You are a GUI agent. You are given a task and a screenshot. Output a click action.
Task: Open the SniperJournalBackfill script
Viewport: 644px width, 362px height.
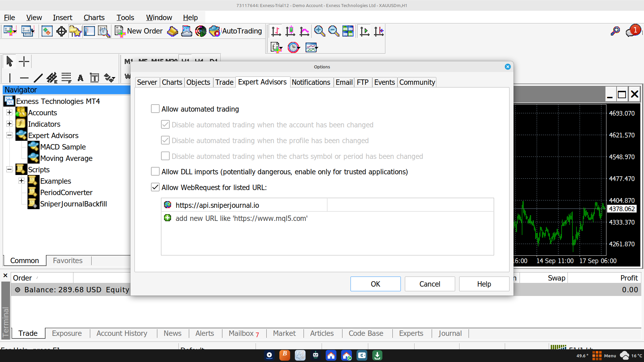pos(73,204)
